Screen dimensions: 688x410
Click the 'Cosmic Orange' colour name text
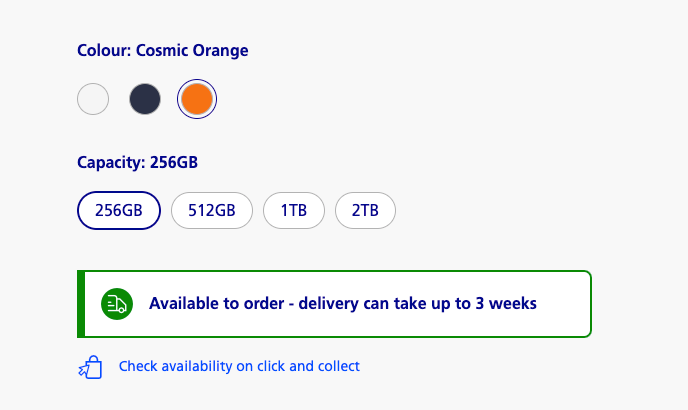192,50
